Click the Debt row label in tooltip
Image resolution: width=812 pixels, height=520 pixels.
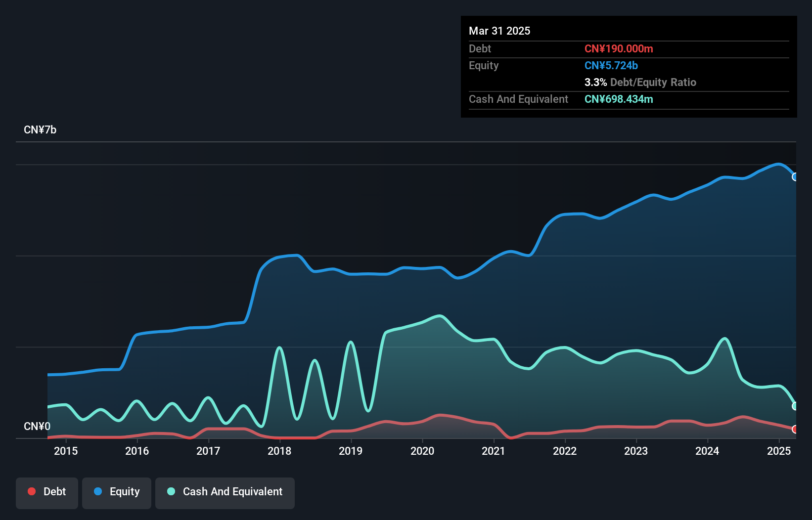[x=480, y=48]
